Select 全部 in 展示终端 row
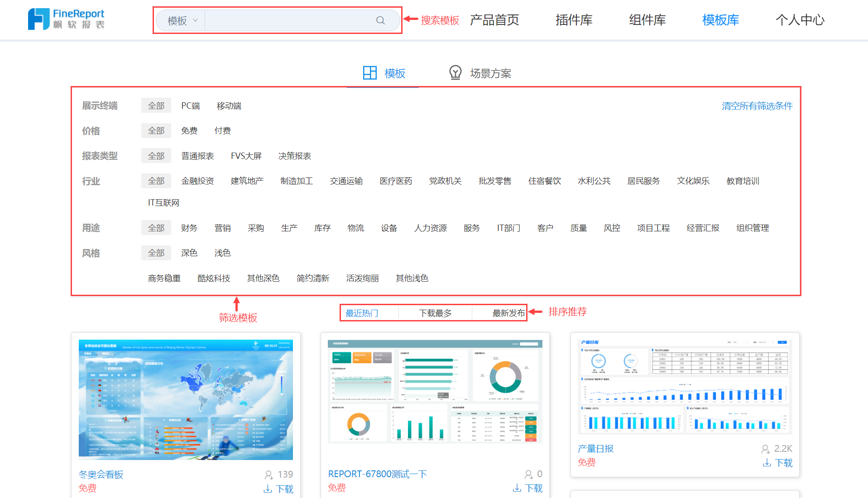868x498 pixels. [156, 105]
